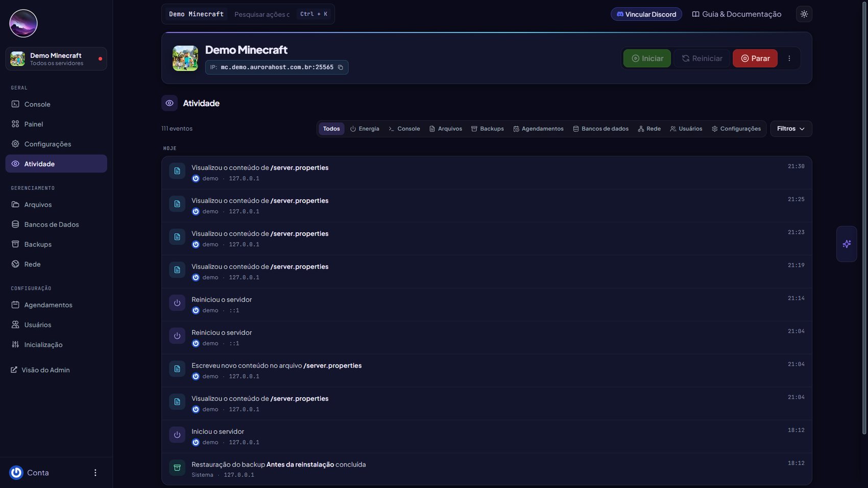Click Vincular Discord button
The height and width of the screenshot is (488, 868).
646,14
